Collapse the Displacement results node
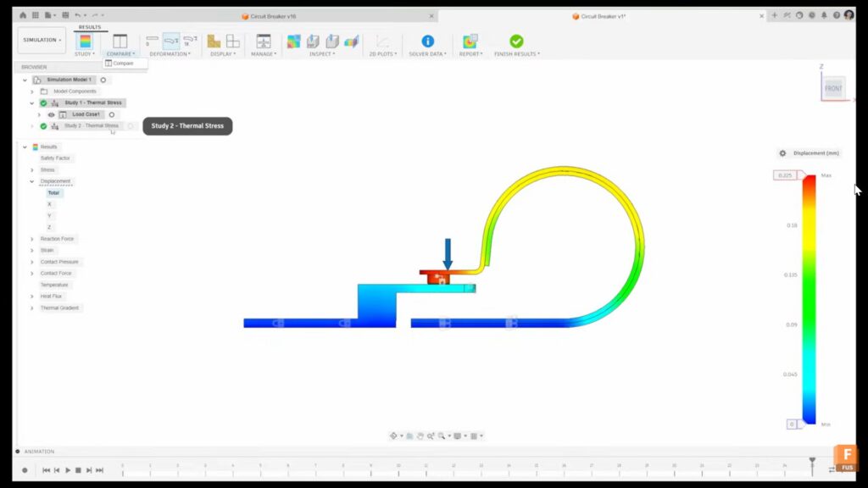This screenshot has width=868, height=488. 31,181
